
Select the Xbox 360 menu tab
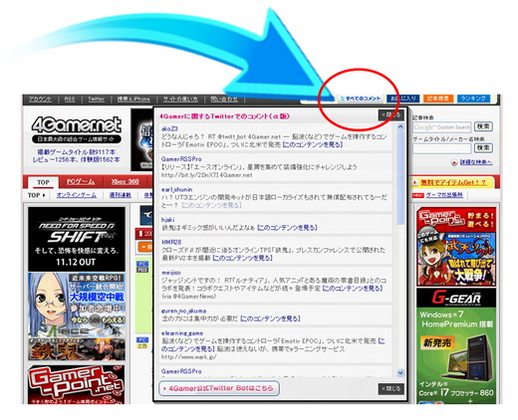(125, 182)
